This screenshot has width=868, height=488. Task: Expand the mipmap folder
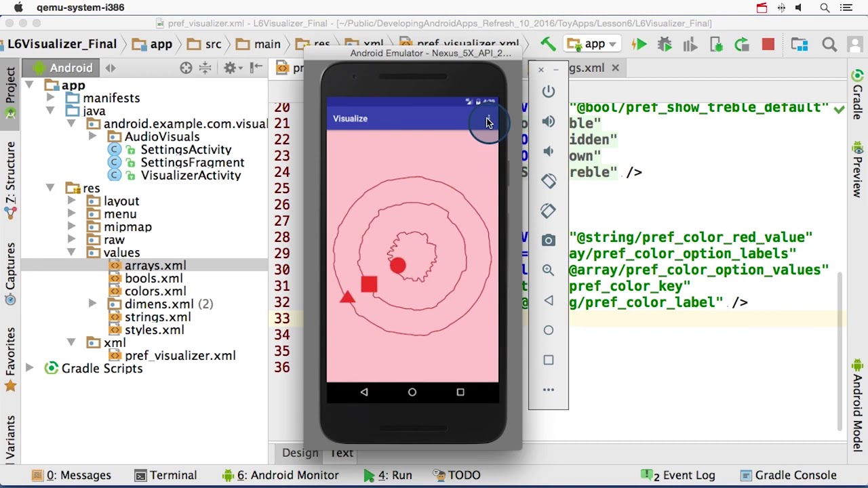pyautogui.click(x=71, y=227)
